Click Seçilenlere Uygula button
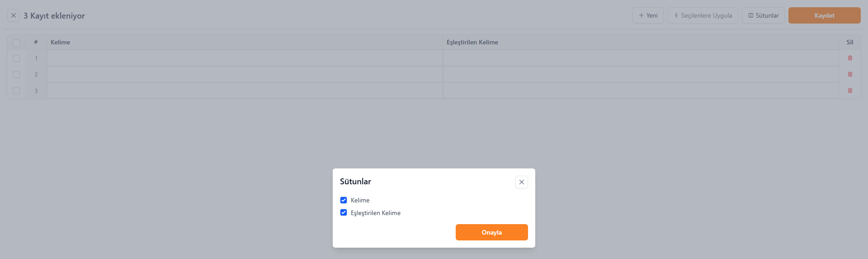The height and width of the screenshot is (259, 868). (x=703, y=15)
